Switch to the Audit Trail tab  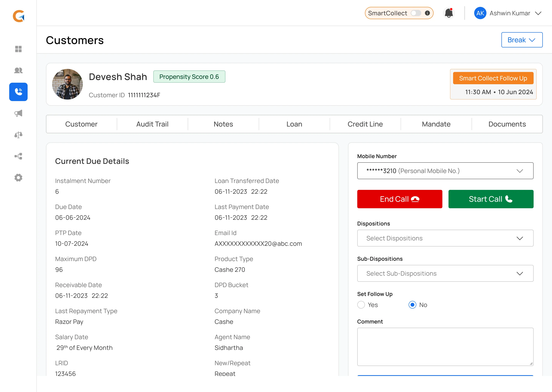point(152,124)
